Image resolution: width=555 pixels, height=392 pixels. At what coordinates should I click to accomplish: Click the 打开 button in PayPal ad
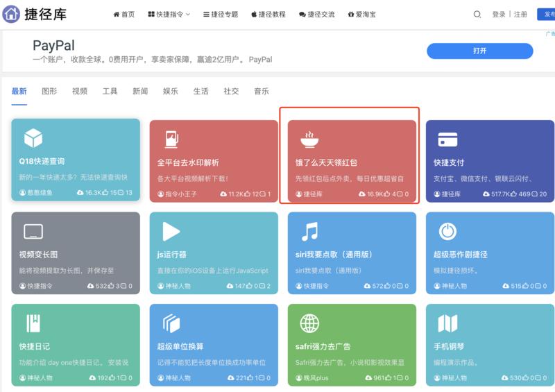click(x=479, y=51)
